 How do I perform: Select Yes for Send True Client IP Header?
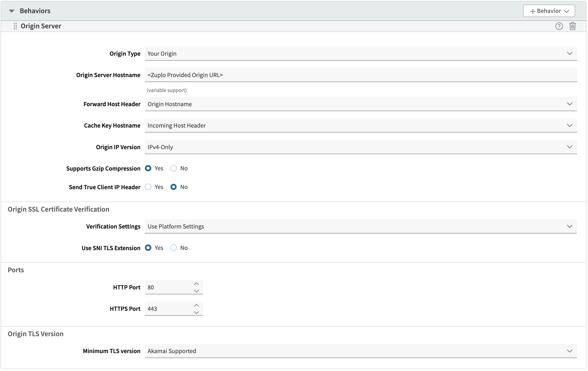(148, 187)
